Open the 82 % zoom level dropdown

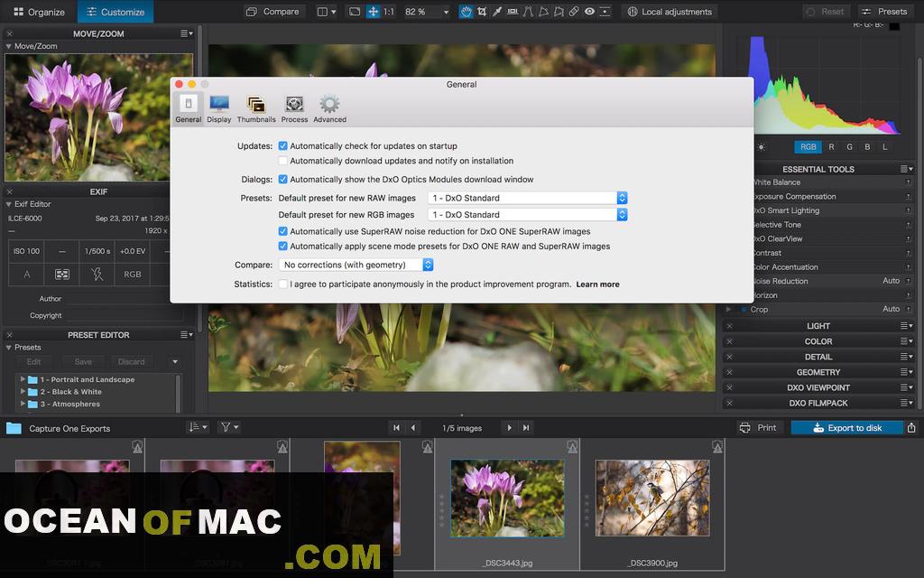click(427, 12)
